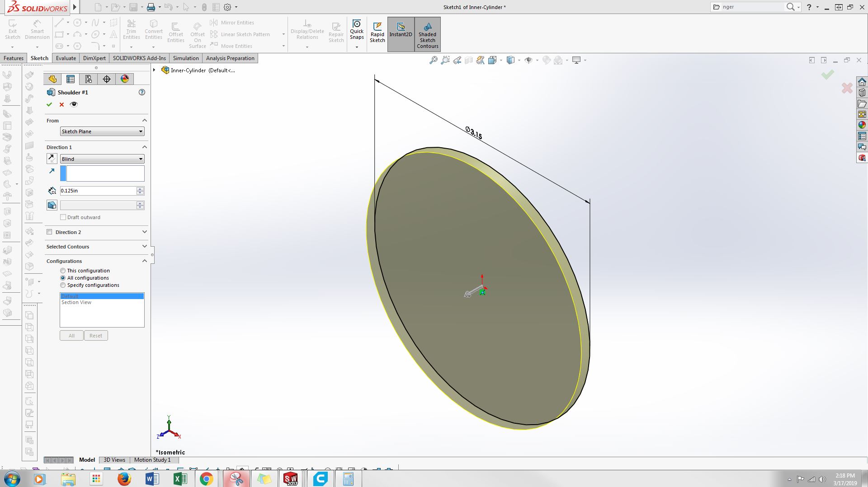The image size is (868, 487).
Task: Click the depth value stepper arrows
Action: tap(140, 191)
